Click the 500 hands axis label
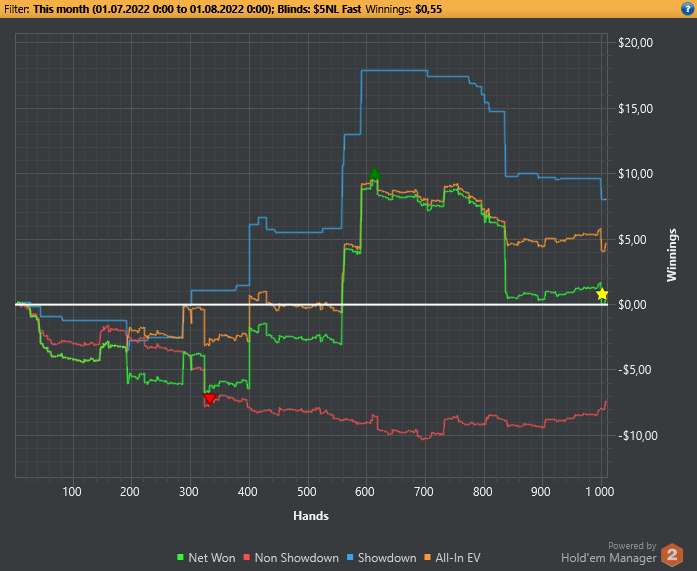This screenshot has width=697, height=571. pos(307,491)
